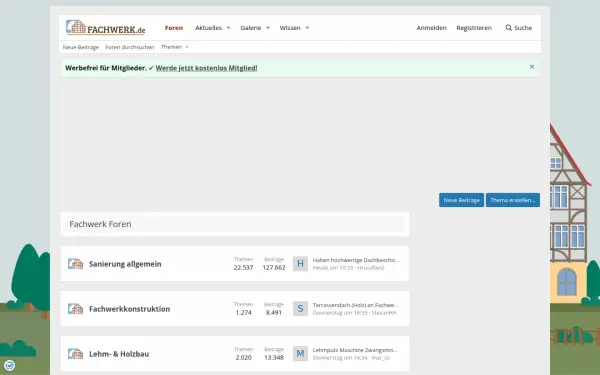Image resolution: width=600 pixels, height=375 pixels.
Task: Click the Themen count 1.274
Action: pyautogui.click(x=243, y=313)
